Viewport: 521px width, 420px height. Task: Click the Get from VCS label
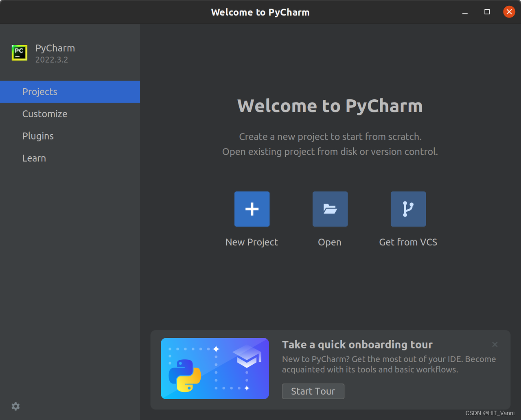click(408, 242)
